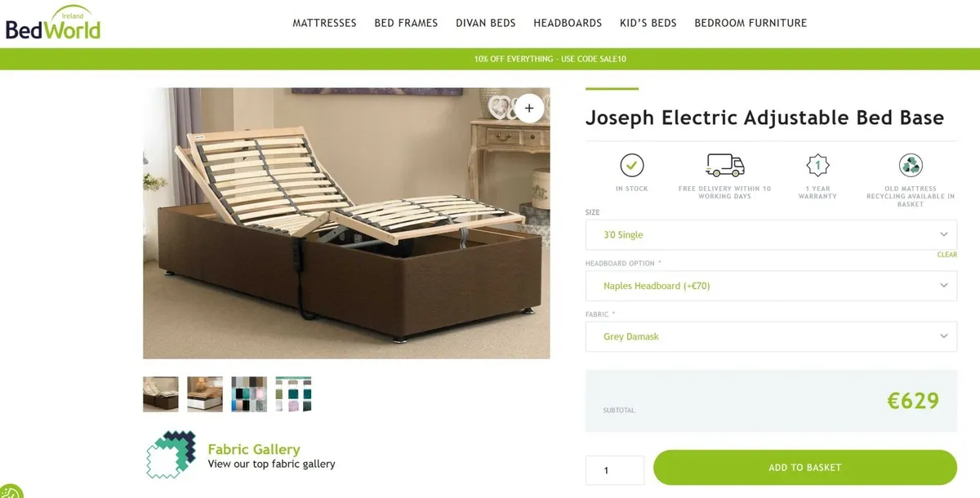Click ADD TO BASKET
This screenshot has width=980, height=498.
(x=804, y=467)
